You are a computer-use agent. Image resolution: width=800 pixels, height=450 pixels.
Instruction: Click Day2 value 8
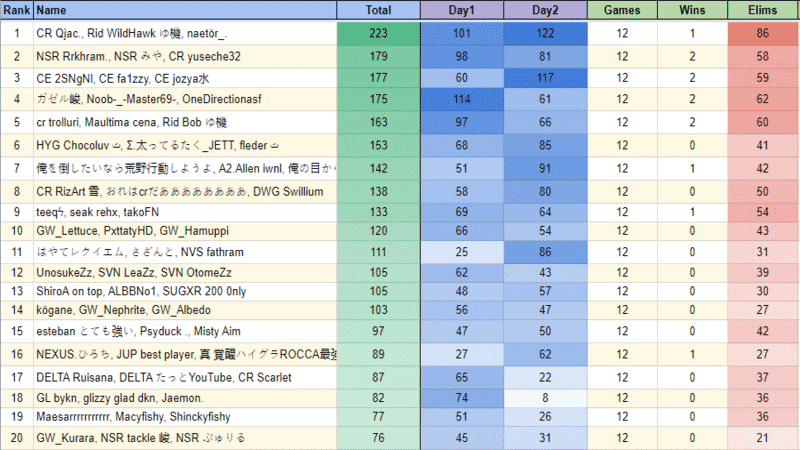(545, 398)
